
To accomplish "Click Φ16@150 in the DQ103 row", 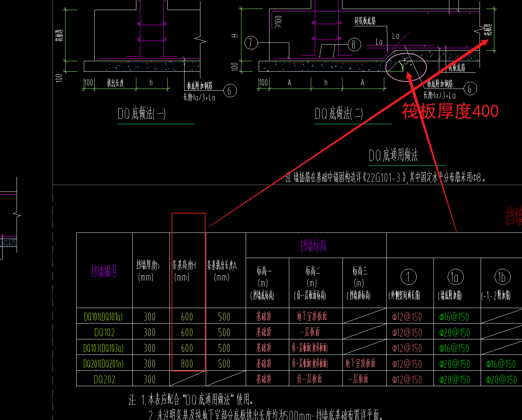I will point(454,348).
